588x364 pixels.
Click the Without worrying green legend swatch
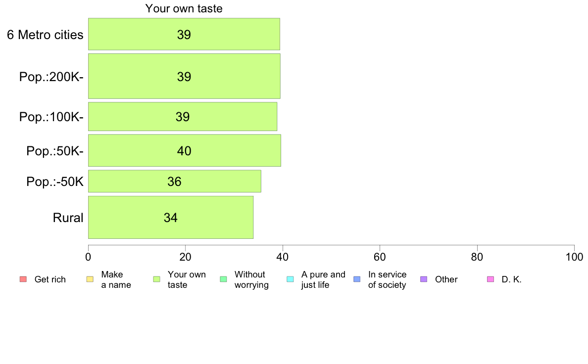(x=224, y=279)
